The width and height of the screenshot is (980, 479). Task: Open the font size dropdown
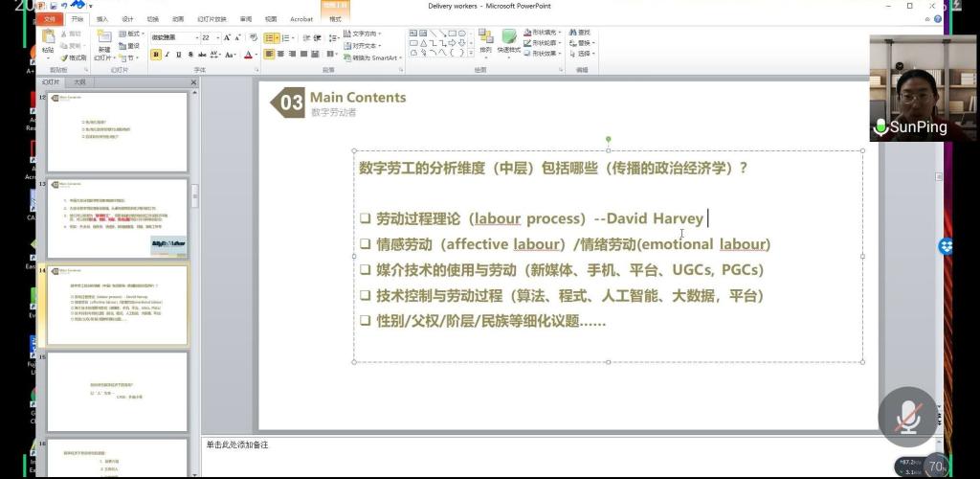217,37
